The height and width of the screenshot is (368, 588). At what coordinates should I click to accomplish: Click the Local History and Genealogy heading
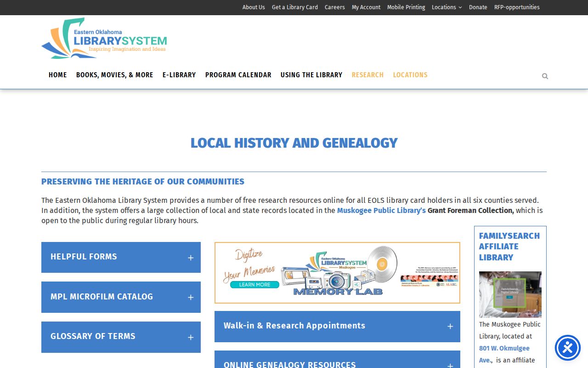point(294,143)
